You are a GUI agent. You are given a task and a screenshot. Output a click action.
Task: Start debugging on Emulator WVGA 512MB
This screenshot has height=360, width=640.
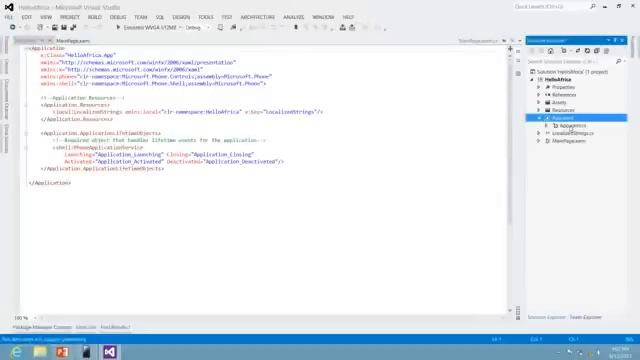pyautogui.click(x=147, y=27)
